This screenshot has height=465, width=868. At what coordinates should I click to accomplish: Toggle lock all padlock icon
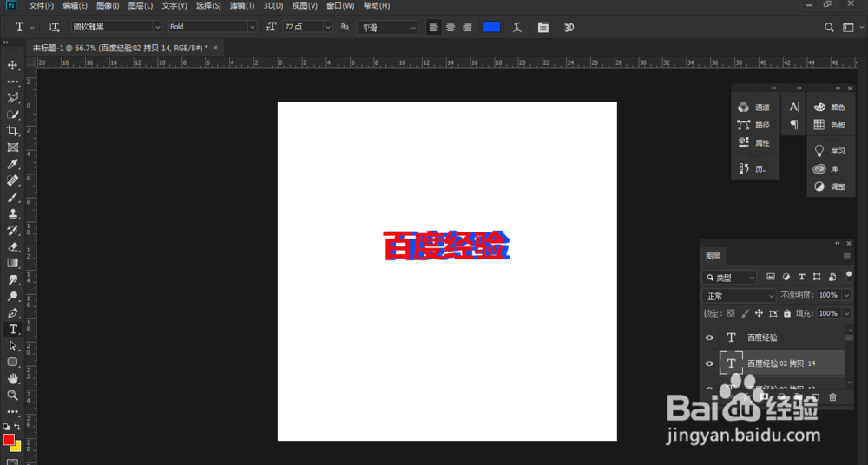pos(787,313)
